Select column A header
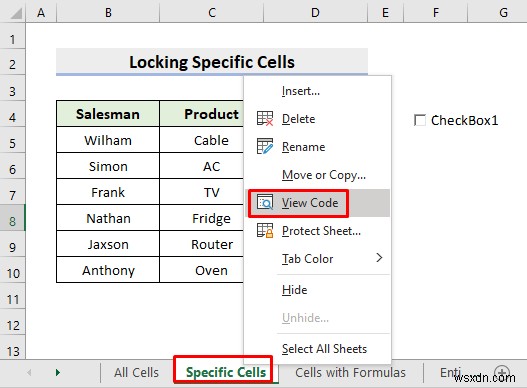This screenshot has height=388, width=527. (x=41, y=13)
